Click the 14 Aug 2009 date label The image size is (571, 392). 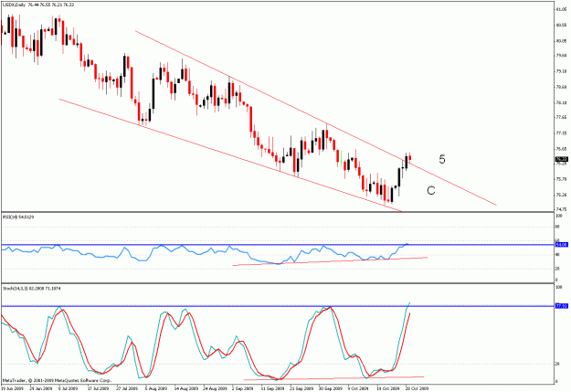pyautogui.click(x=185, y=388)
